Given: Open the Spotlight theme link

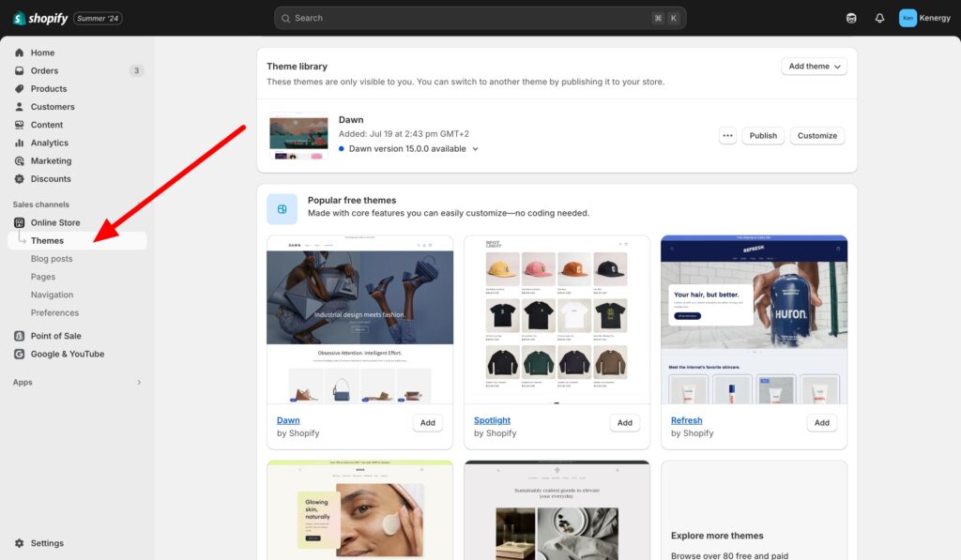Looking at the screenshot, I should [492, 420].
